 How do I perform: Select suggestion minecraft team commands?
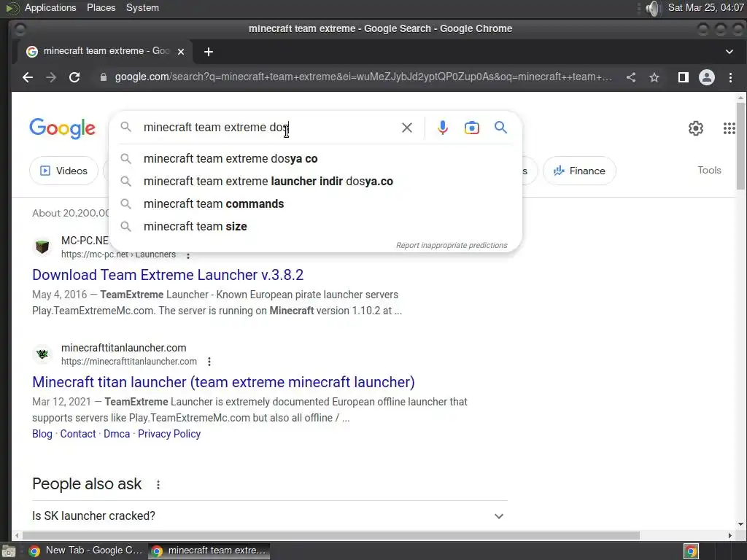tap(315, 204)
